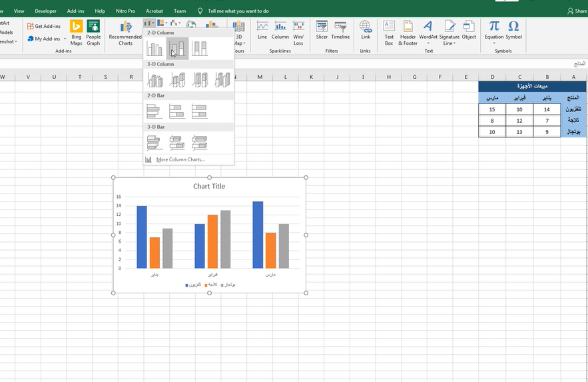Insert a hyperlink with Link
Screen dimensions: 588x382
point(366,30)
